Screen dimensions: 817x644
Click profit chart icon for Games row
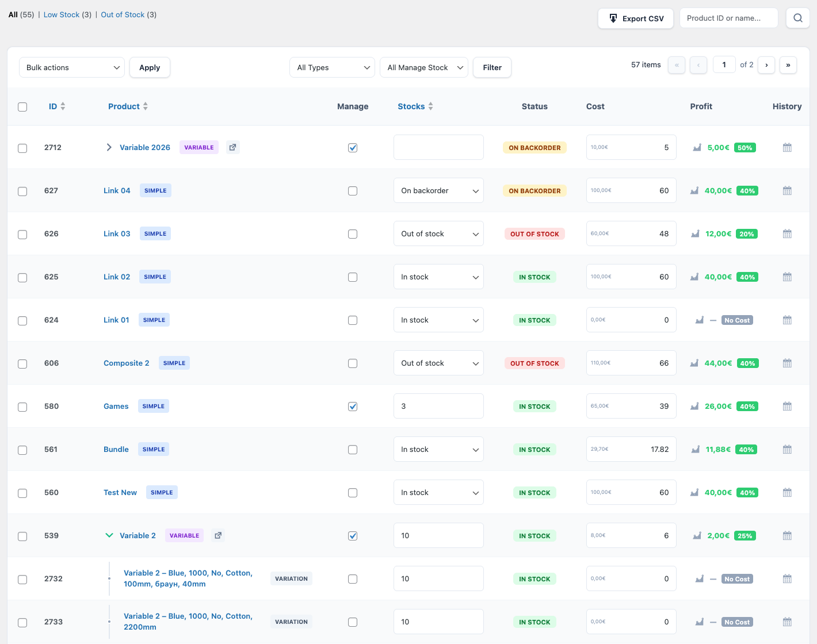[694, 407]
